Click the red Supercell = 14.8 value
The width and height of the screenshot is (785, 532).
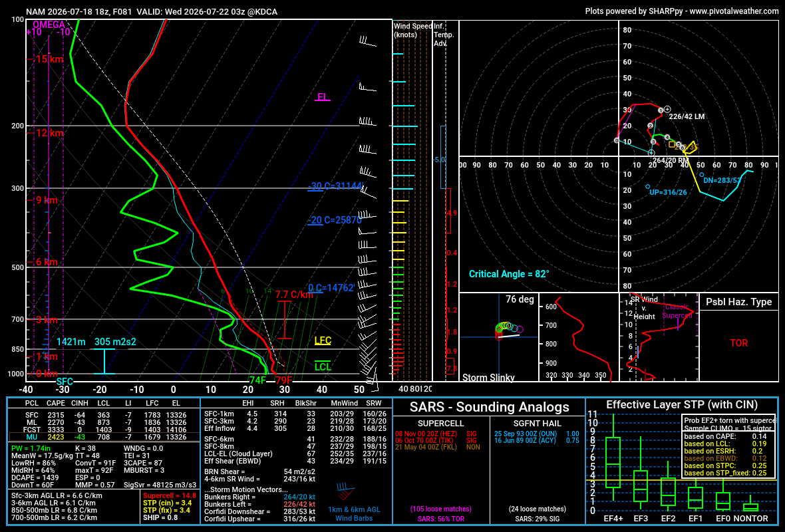pos(170,495)
